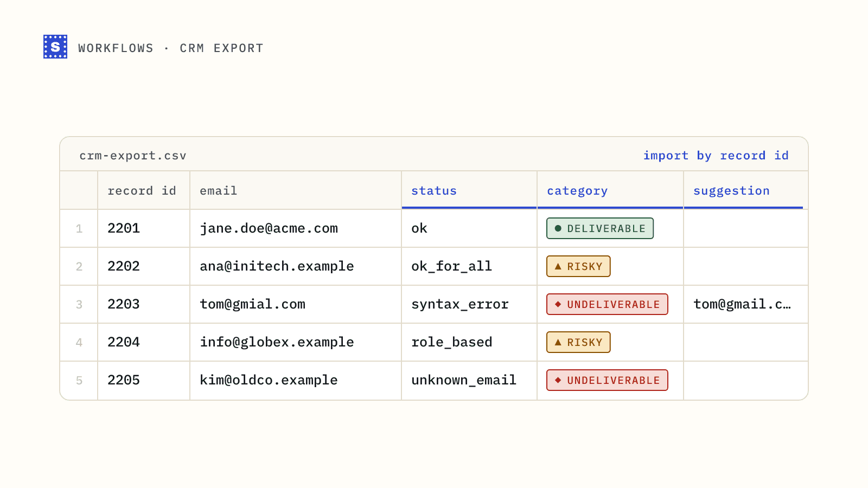Screen dimensions: 868x488
Task: Click the info@globex.example email cell
Action: click(296, 342)
